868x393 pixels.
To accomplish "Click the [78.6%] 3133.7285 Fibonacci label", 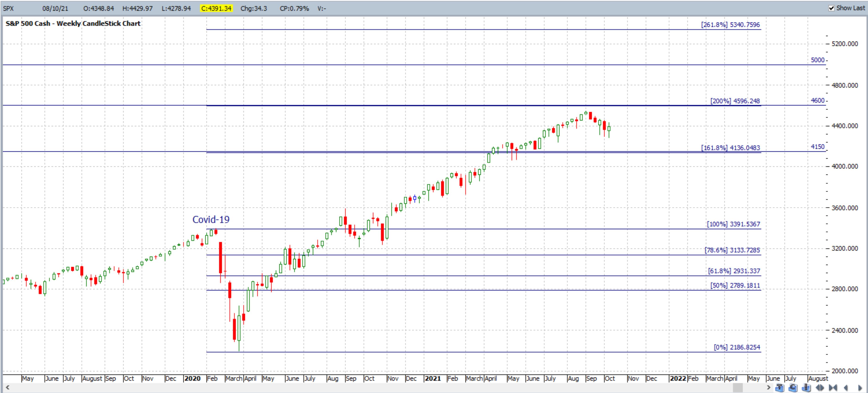I will point(732,250).
